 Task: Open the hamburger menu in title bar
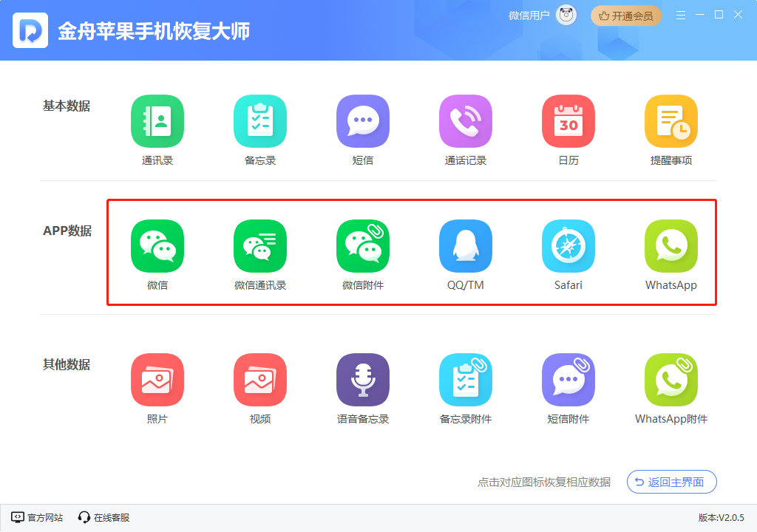pos(681,16)
